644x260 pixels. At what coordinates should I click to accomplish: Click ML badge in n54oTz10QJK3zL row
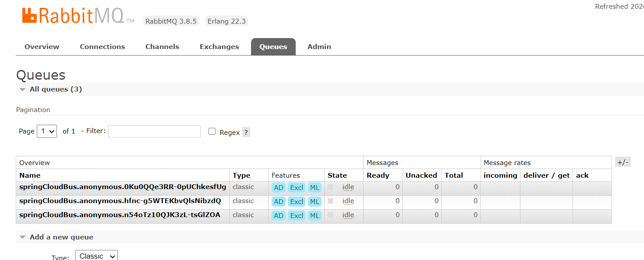click(315, 216)
